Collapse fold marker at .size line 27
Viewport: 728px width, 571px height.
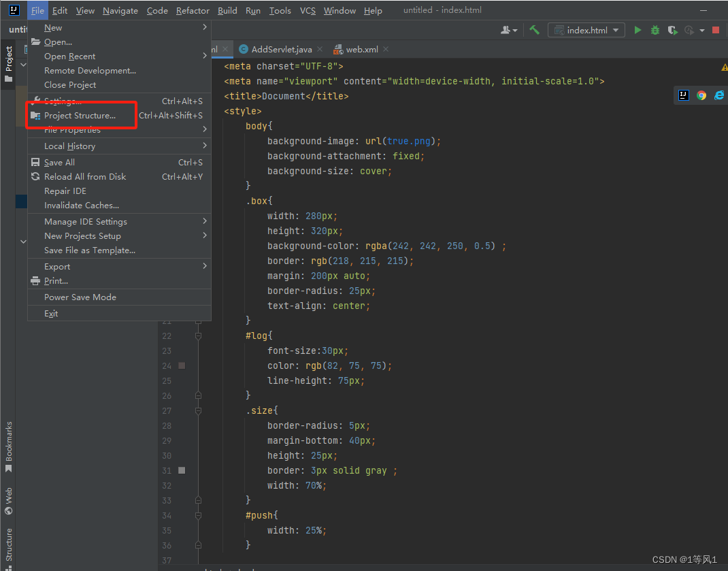click(198, 410)
